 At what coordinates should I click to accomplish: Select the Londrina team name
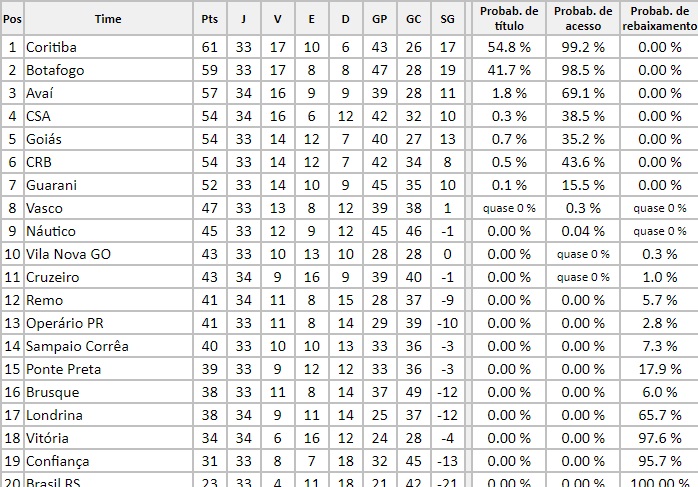tap(54, 415)
